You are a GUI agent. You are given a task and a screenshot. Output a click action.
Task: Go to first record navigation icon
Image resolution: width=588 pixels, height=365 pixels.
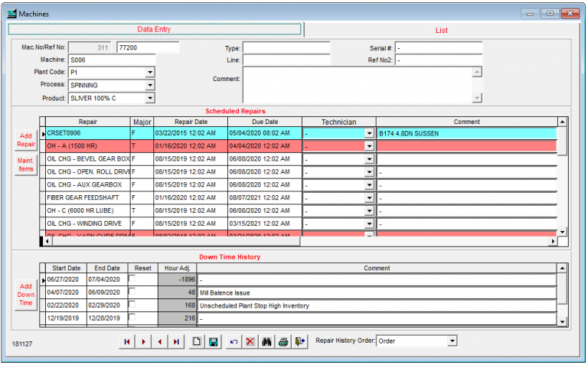[127, 341]
